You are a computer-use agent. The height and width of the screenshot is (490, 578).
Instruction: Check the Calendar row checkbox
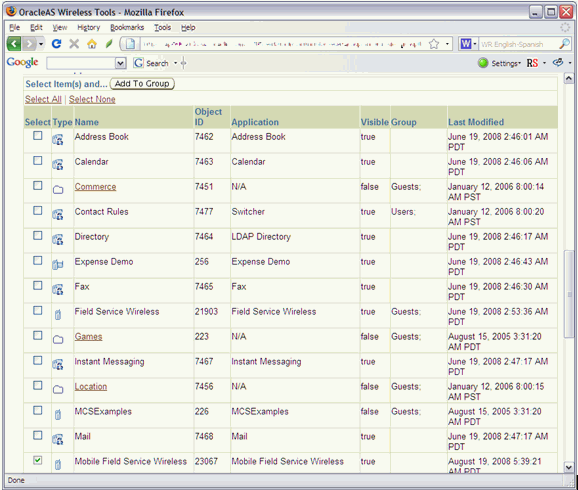[38, 161]
